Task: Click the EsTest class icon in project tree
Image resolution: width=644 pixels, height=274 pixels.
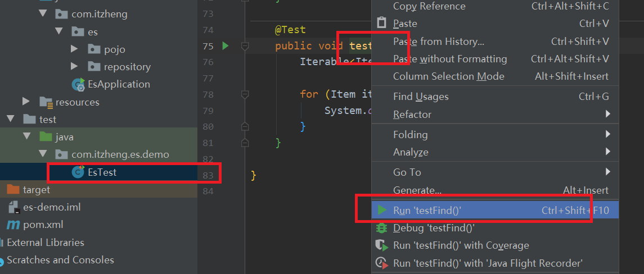Action: click(78, 172)
